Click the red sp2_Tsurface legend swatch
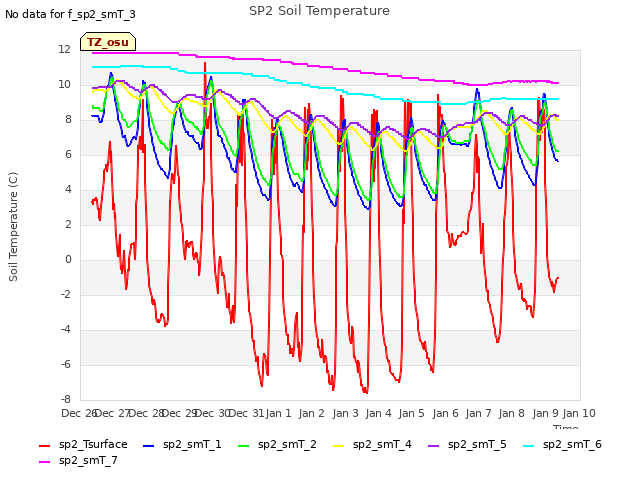This screenshot has width=640, height=480. pos(44,446)
